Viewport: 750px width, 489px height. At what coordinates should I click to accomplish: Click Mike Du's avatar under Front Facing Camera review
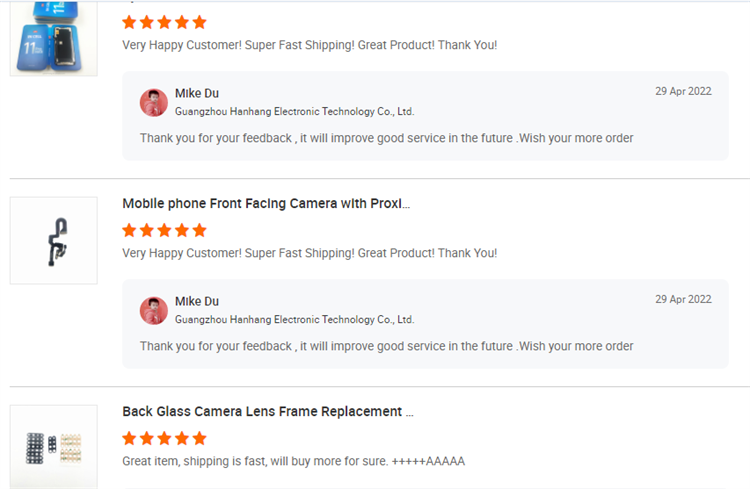[154, 310]
